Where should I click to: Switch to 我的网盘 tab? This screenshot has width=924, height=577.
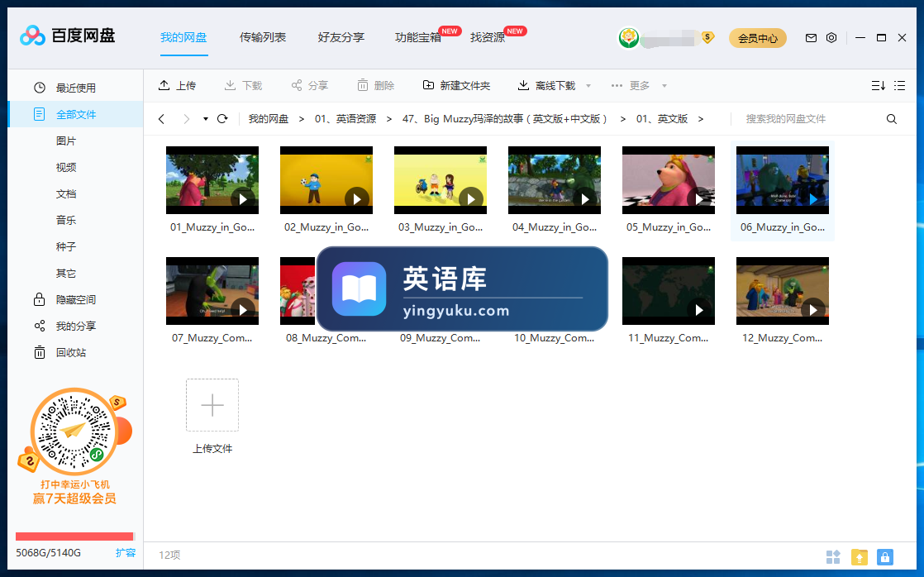(183, 38)
